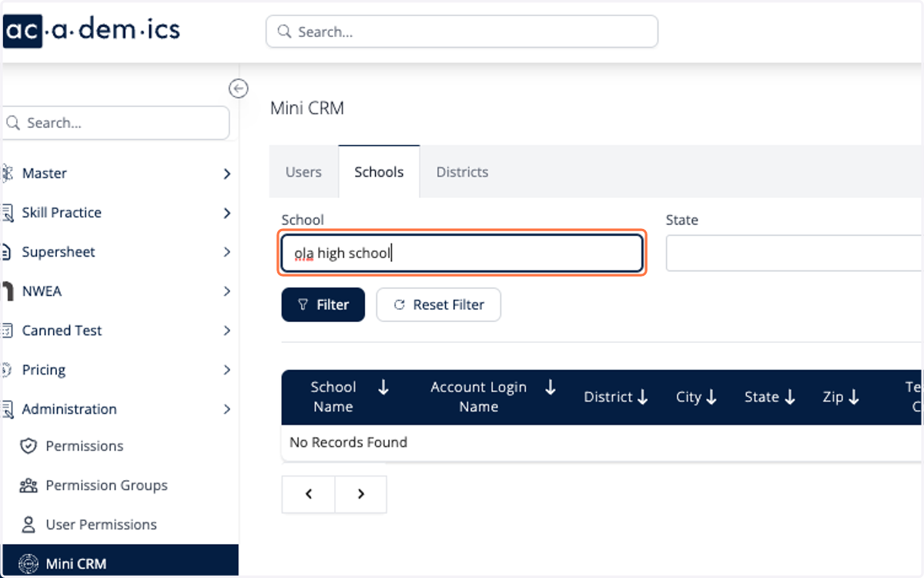Image resolution: width=924 pixels, height=578 pixels.
Task: Click the magnifier icon in sidebar search
Action: pyautogui.click(x=13, y=123)
